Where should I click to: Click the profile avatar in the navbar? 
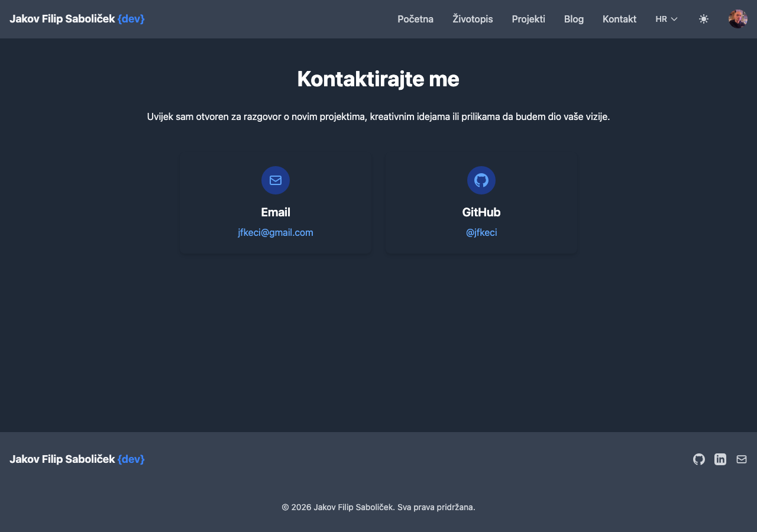(x=738, y=19)
